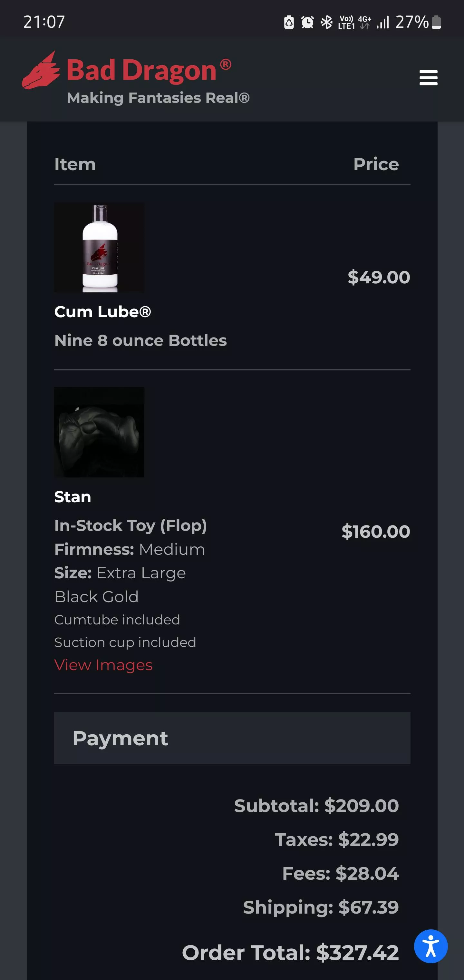Select the Stan product name
The image size is (464, 980).
[x=72, y=497]
